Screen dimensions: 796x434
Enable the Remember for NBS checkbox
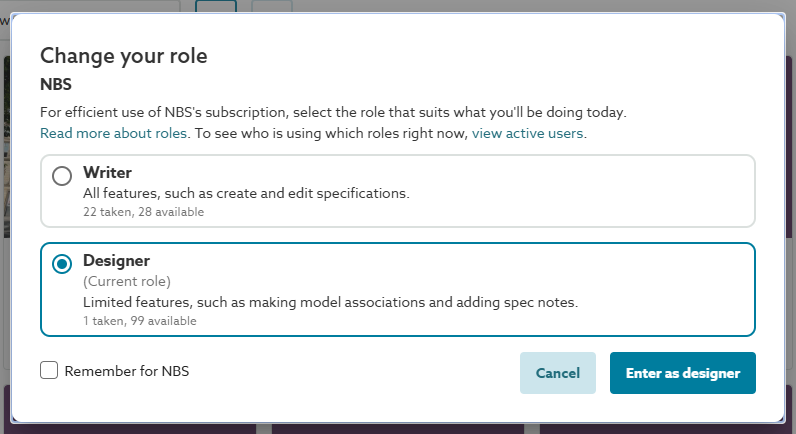click(x=49, y=371)
